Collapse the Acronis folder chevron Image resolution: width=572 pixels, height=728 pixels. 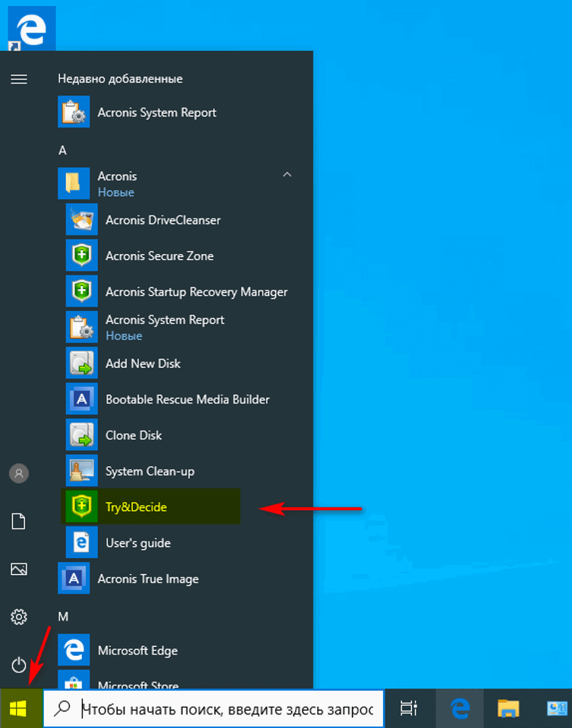(287, 174)
